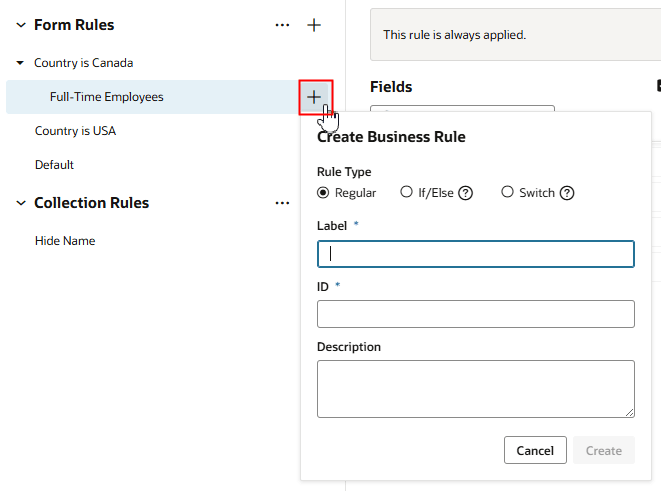Collapse the Collection Rules section
This screenshot has width=661, height=491.
pos(21,203)
